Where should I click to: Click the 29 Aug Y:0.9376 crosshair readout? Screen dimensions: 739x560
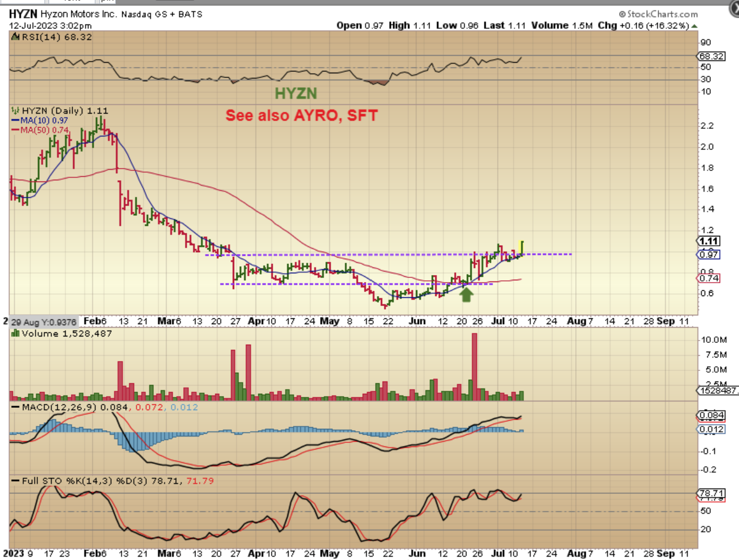(43, 322)
